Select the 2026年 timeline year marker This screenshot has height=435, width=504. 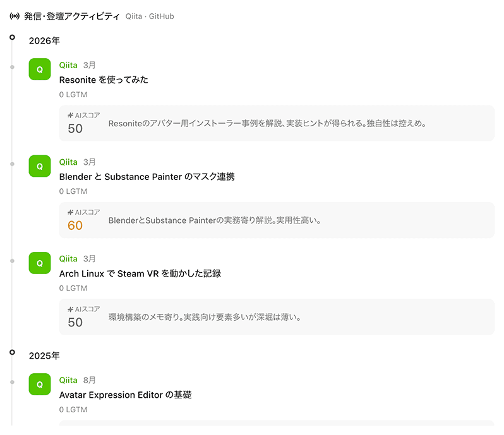tap(12, 37)
